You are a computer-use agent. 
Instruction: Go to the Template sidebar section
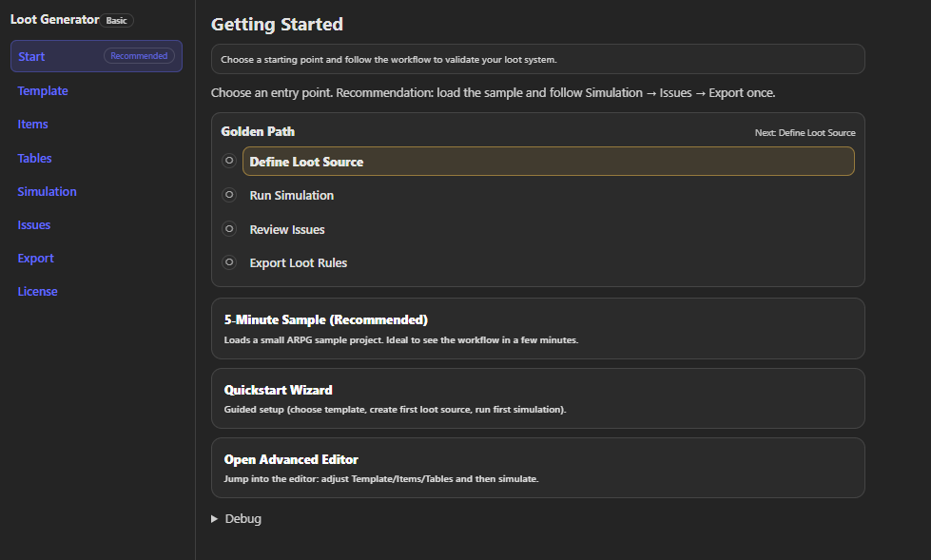pyautogui.click(x=43, y=91)
